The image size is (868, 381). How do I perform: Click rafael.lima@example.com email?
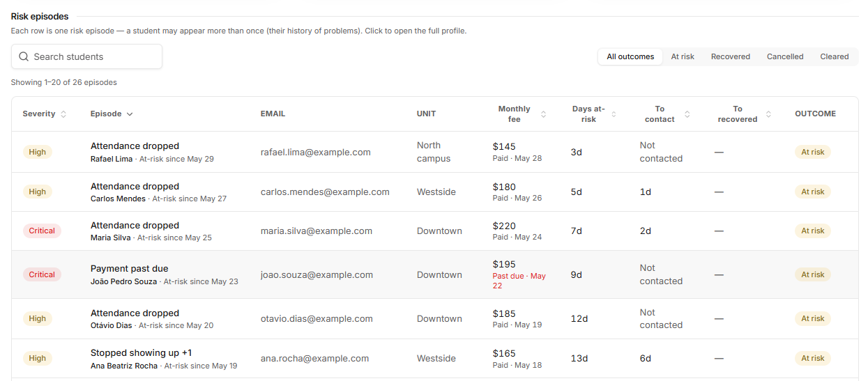(x=316, y=152)
